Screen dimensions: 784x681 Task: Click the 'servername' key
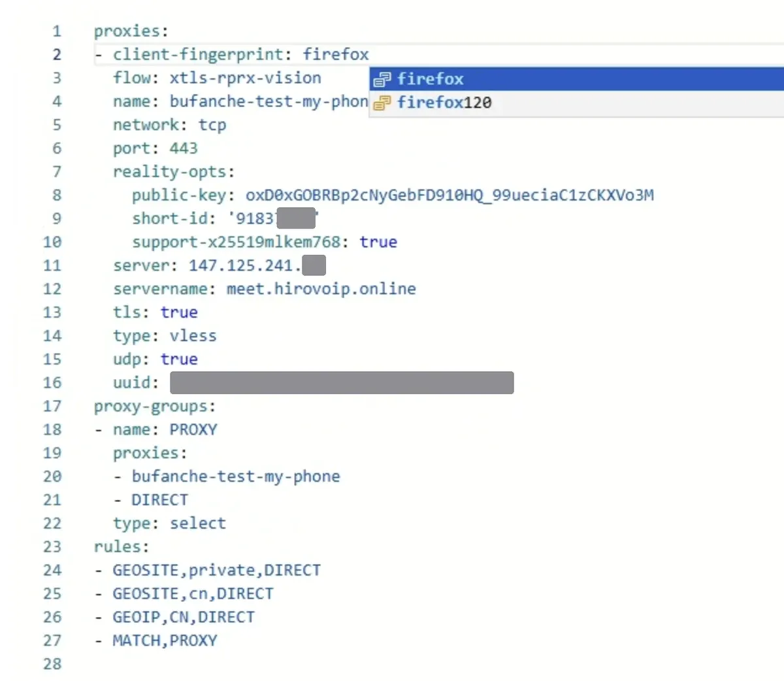point(160,289)
